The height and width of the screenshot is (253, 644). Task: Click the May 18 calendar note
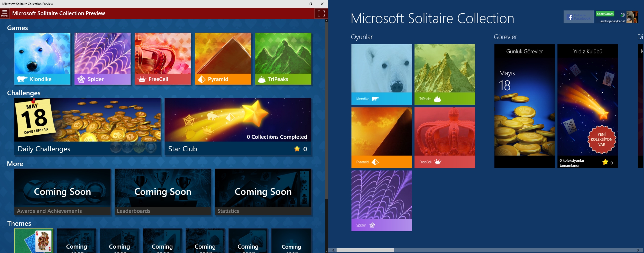pos(35,118)
